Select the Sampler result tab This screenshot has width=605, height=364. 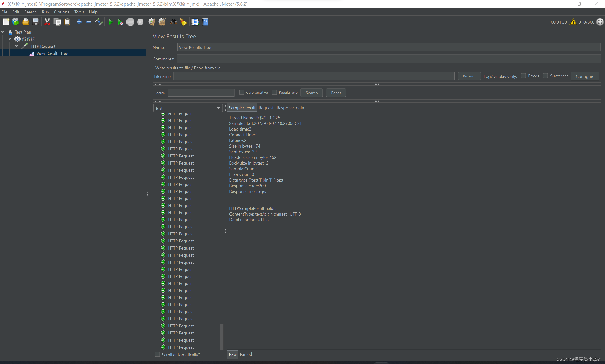[242, 108]
